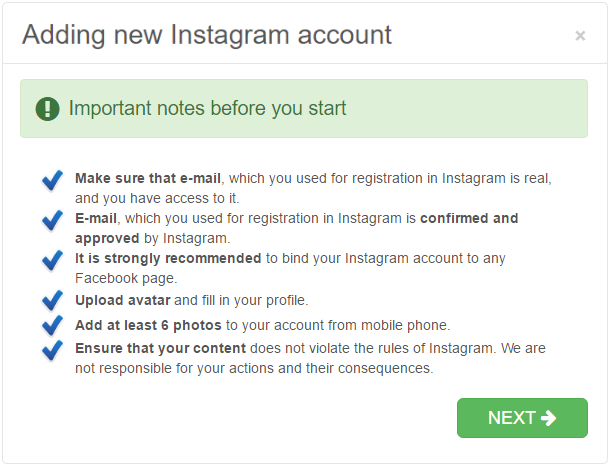This screenshot has width=609, height=465.
Task: Click the 'Important notes before you start' banner
Action: pos(304,108)
